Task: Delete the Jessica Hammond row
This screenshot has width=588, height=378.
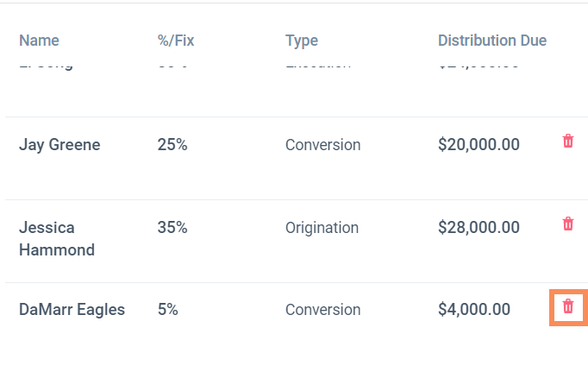Action: coord(568,224)
